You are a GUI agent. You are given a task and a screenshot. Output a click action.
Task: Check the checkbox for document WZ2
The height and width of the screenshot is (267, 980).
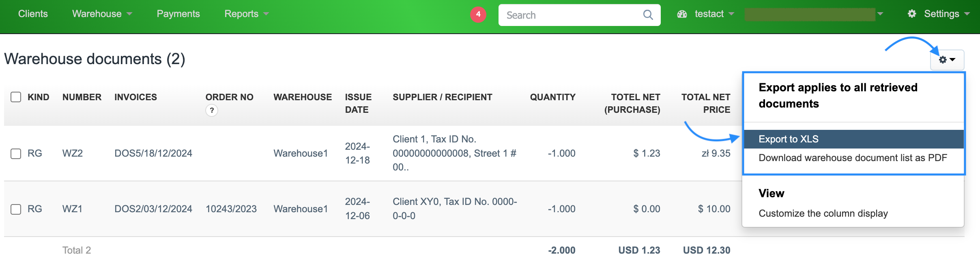coord(16,153)
